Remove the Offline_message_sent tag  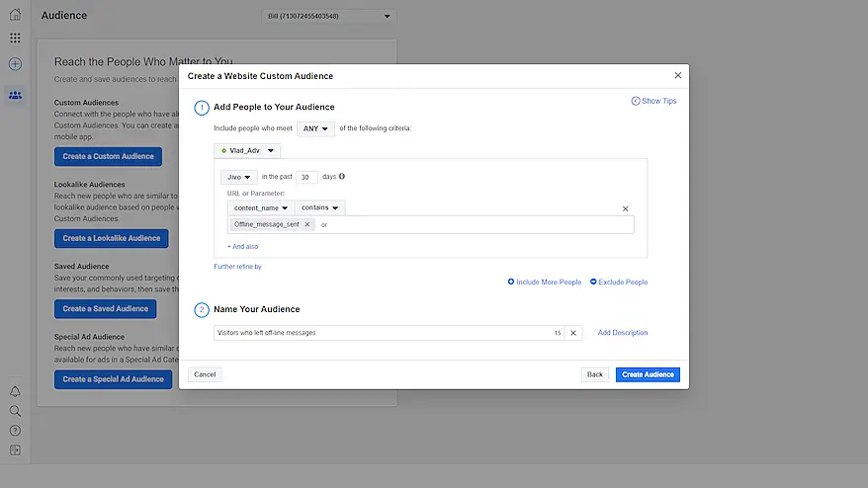pos(306,225)
